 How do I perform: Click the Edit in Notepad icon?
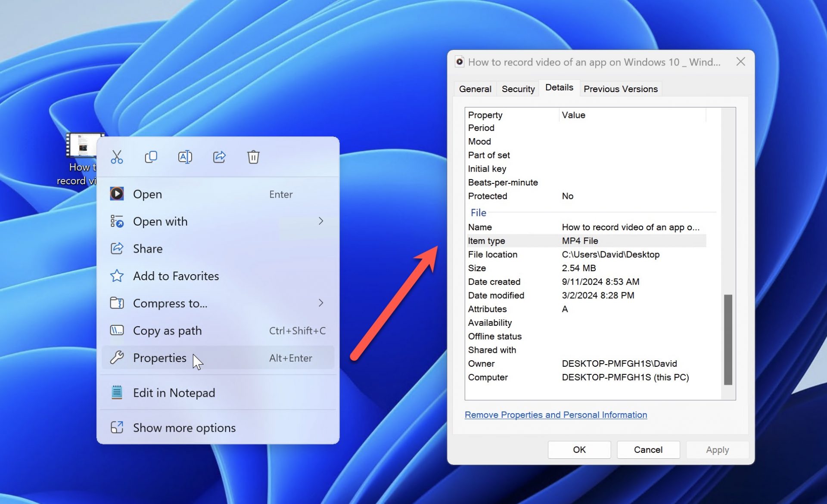click(117, 392)
